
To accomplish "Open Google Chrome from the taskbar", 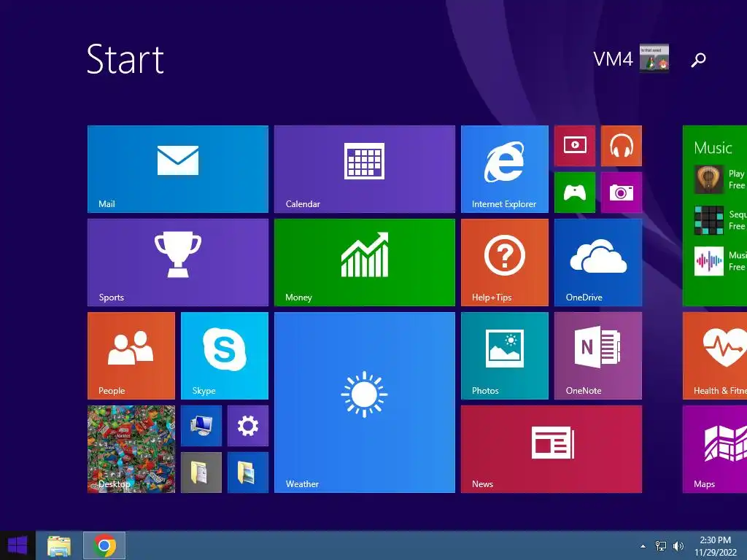I will [x=104, y=545].
